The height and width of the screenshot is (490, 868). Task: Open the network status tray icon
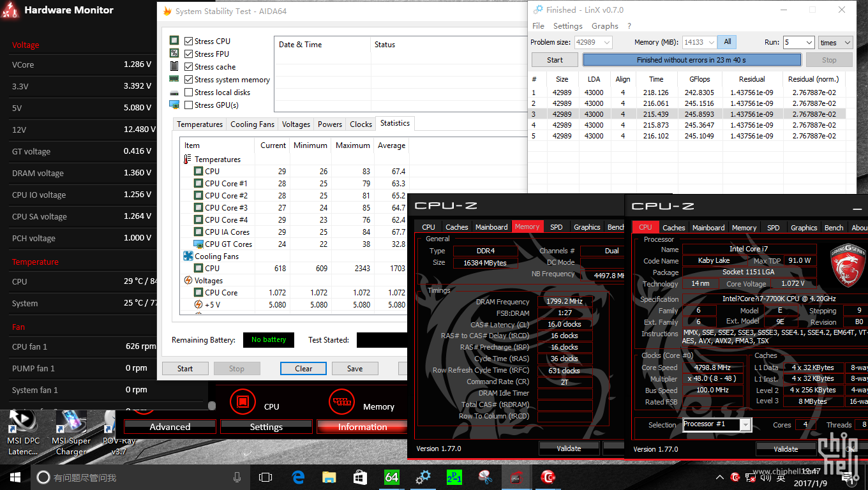point(751,477)
